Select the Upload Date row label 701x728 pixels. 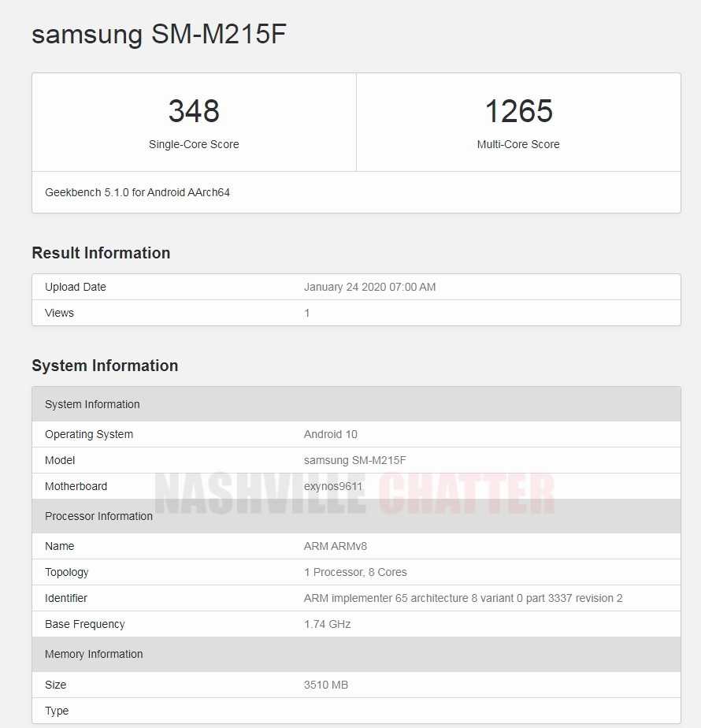[76, 287]
